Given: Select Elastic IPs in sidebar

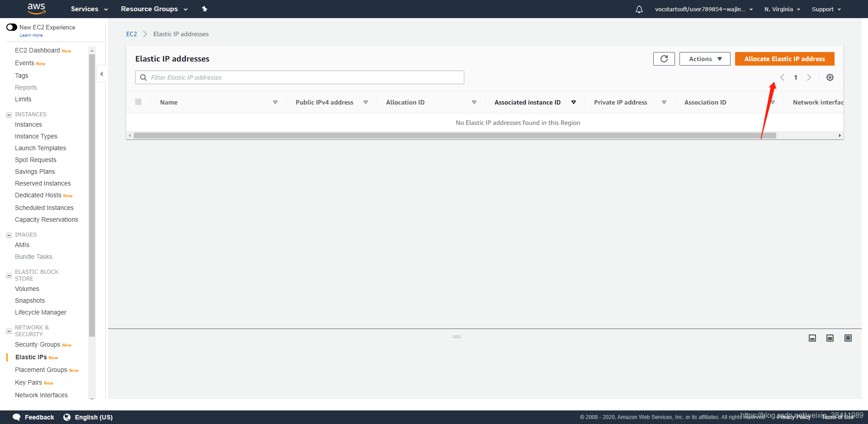Looking at the screenshot, I should 31,357.
